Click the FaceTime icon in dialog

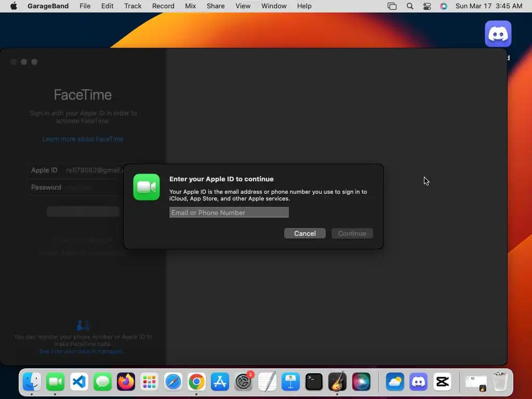click(x=147, y=187)
